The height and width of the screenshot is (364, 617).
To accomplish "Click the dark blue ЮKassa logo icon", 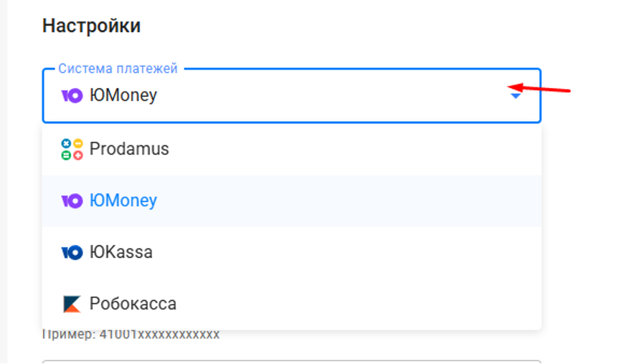I will pyautogui.click(x=72, y=252).
